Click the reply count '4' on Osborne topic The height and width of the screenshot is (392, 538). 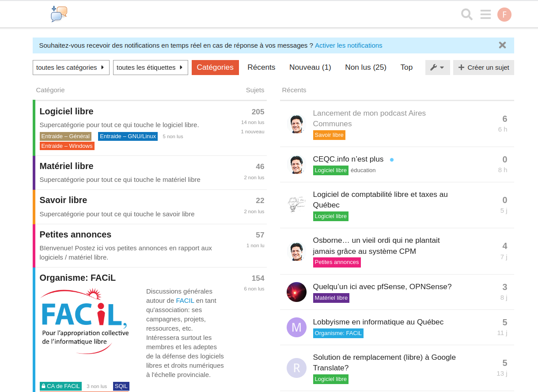(505, 246)
